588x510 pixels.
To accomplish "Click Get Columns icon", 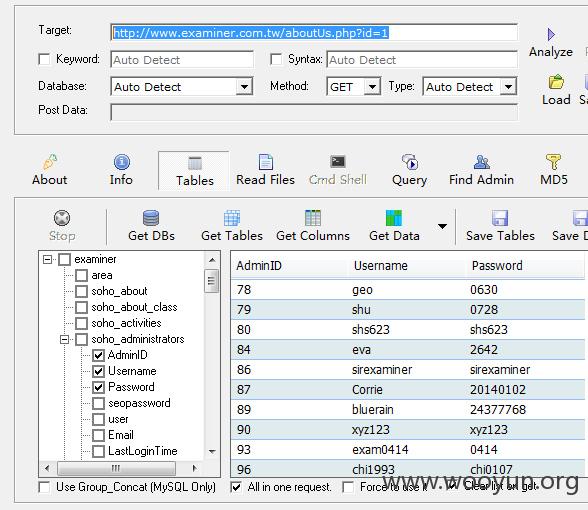I will coord(313,218).
